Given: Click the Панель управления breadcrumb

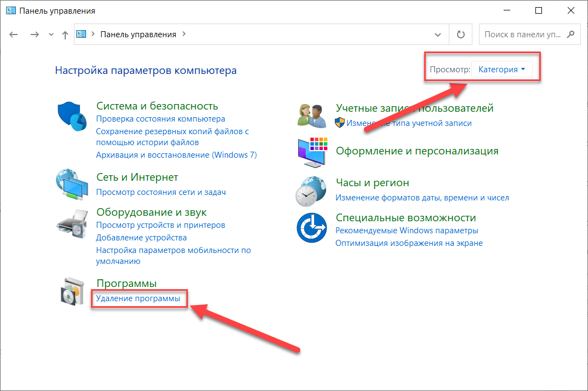Looking at the screenshot, I should (x=138, y=34).
